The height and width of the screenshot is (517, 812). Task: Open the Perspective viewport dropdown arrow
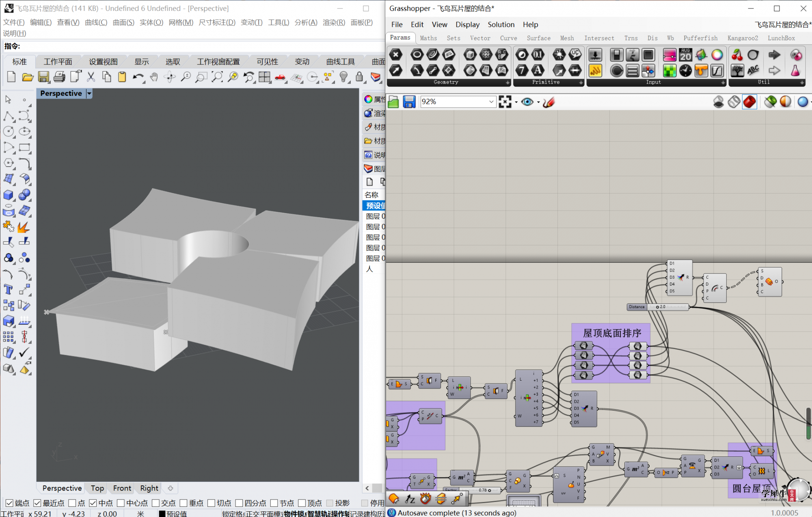[89, 94]
